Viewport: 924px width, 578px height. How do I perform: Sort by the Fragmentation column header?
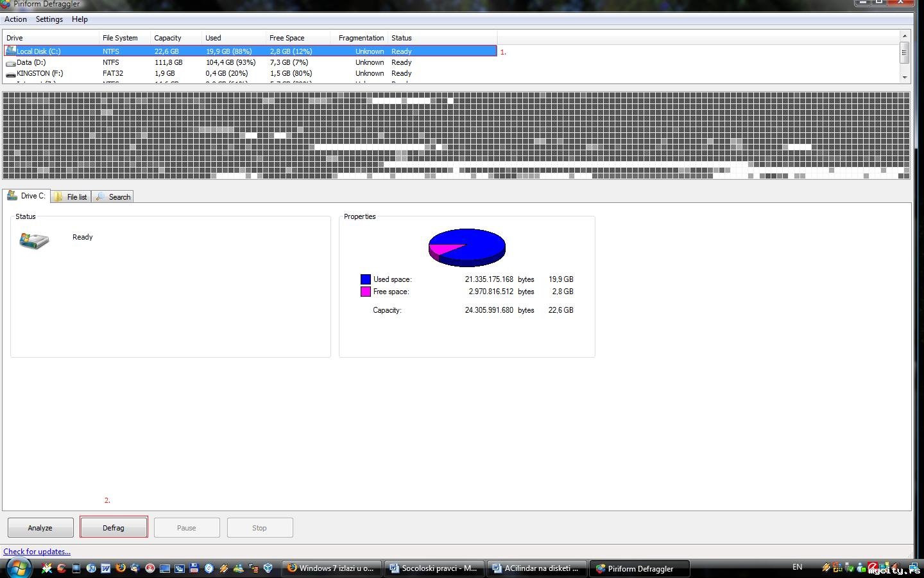coord(359,38)
